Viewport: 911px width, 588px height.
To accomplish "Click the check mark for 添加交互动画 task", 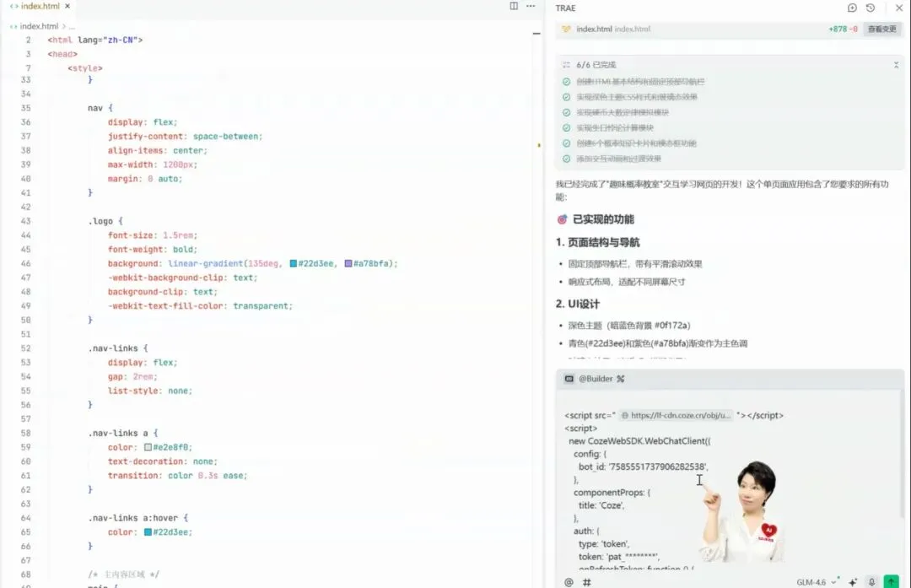I will (567, 159).
